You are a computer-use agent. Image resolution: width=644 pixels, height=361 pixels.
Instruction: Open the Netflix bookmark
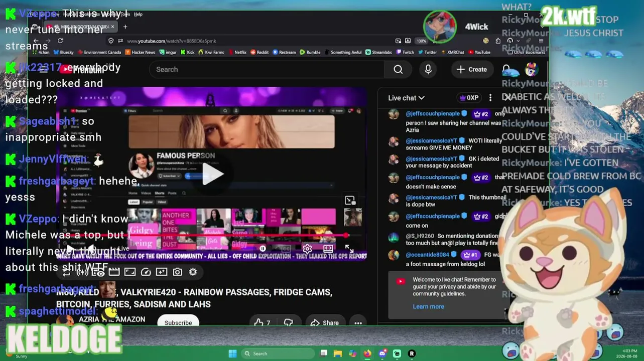tap(237, 52)
